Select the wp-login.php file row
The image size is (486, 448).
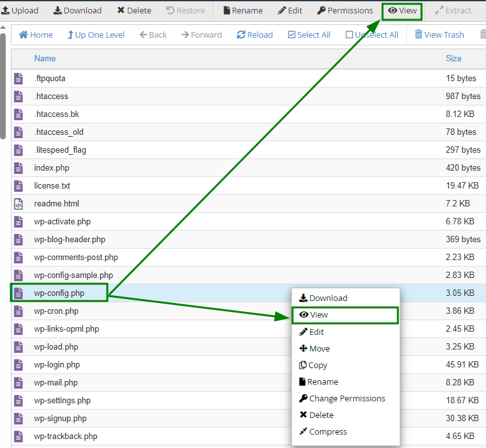[x=57, y=365]
